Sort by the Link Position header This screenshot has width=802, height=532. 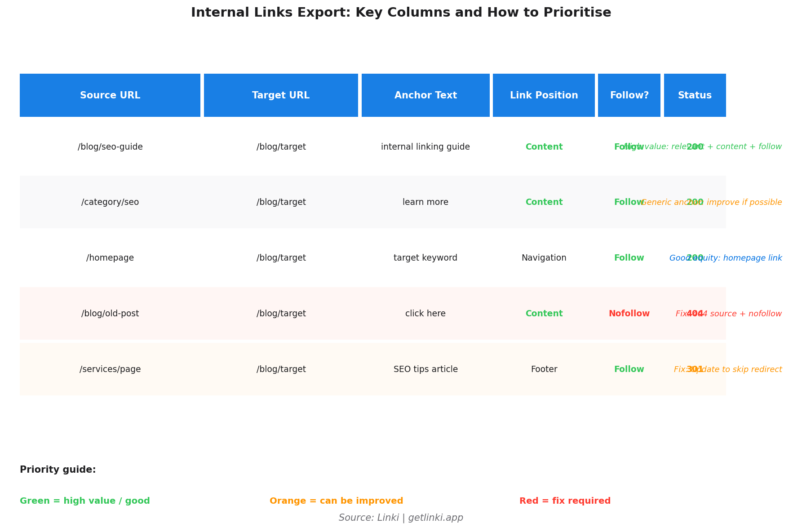click(544, 95)
